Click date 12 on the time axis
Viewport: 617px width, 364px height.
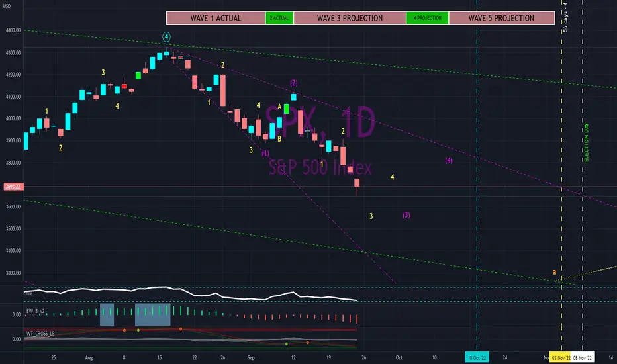point(293,357)
